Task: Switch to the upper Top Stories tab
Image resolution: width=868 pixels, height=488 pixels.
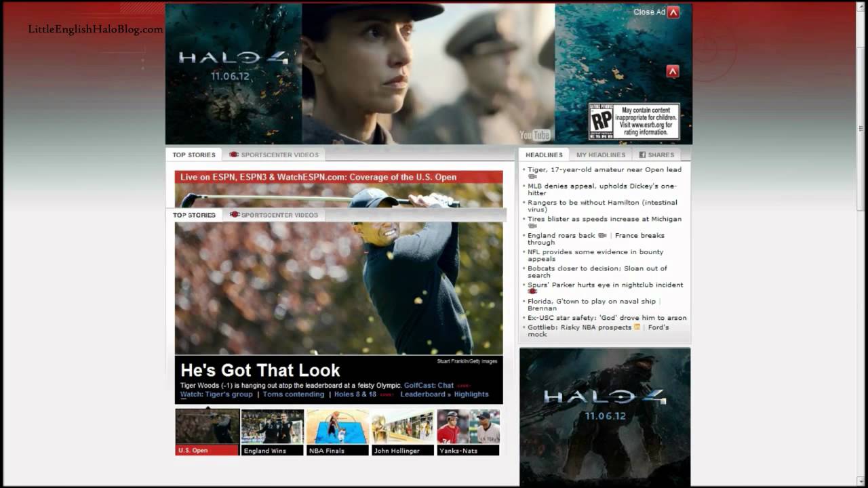Action: point(194,155)
